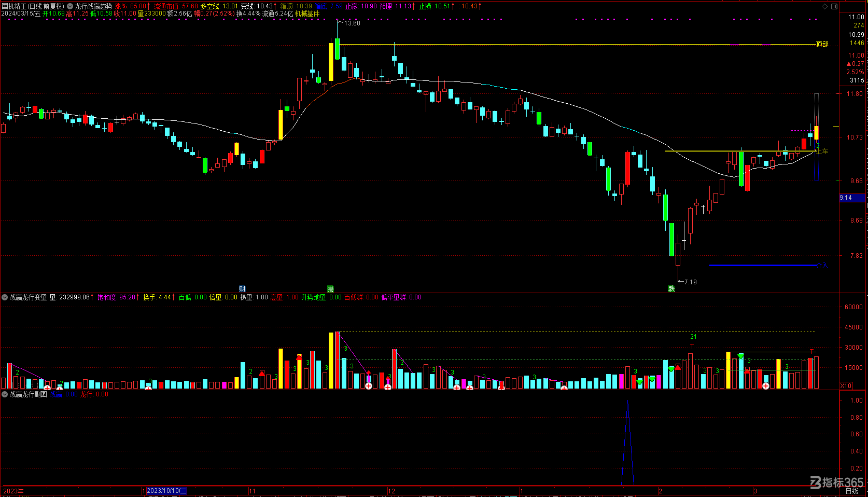Viewport: 868px width, 497px height.
Task: Click the 3115 value in side panel
Action: (x=857, y=80)
